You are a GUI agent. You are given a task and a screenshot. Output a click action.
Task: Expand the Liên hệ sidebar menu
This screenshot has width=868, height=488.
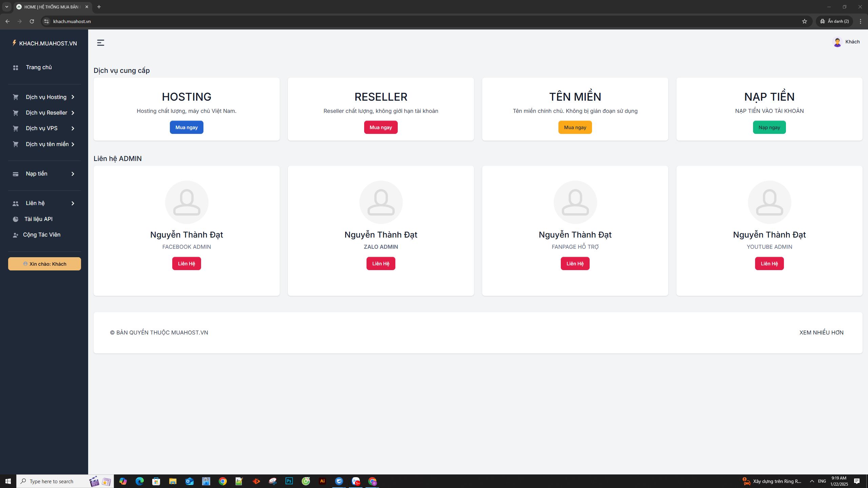(35, 203)
